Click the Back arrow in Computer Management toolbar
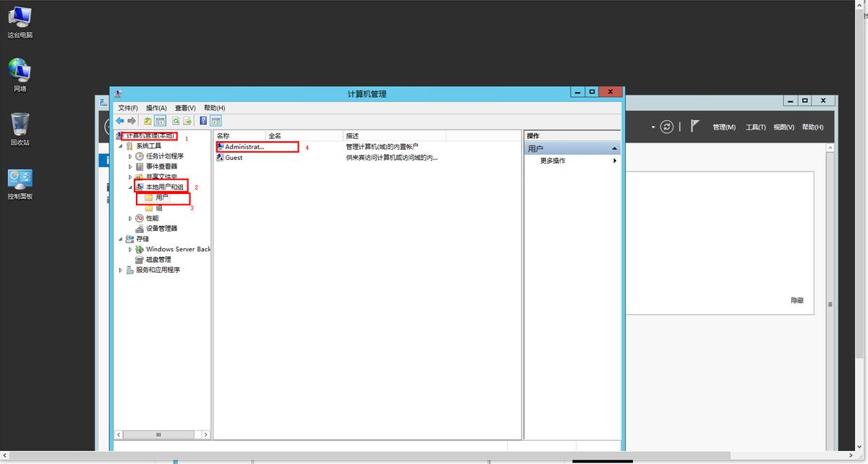Image resolution: width=868 pixels, height=464 pixels. (120, 121)
